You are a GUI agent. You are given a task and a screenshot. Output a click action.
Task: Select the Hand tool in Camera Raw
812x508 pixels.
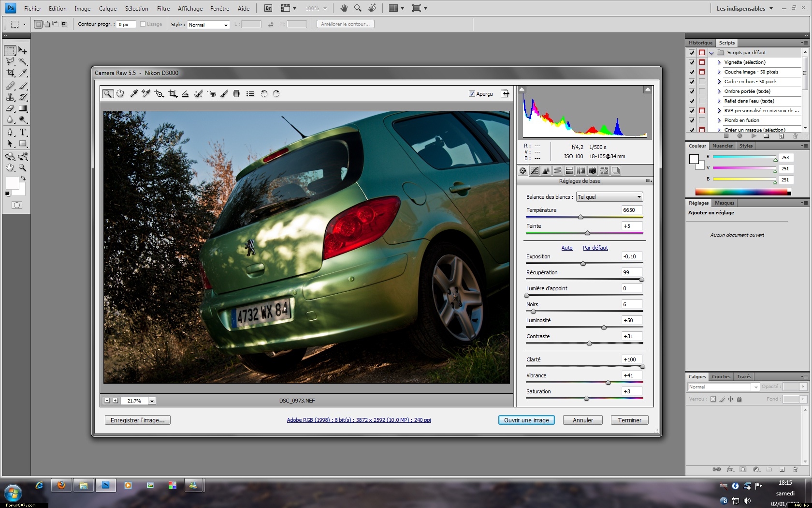point(120,94)
